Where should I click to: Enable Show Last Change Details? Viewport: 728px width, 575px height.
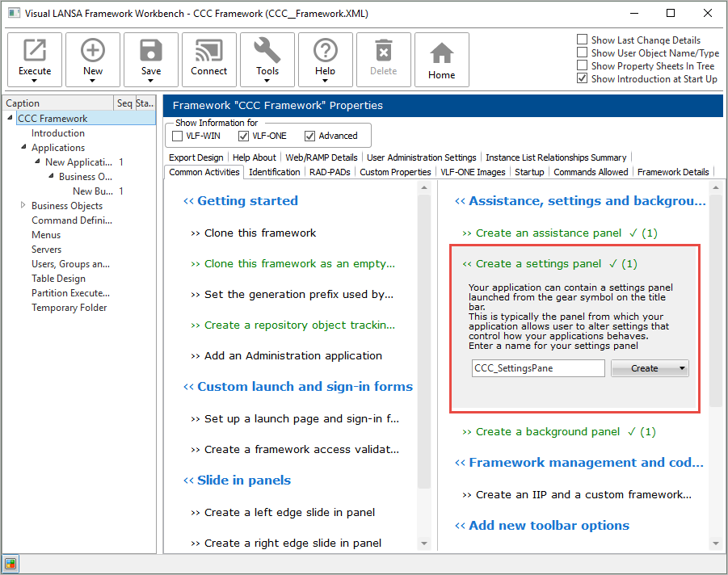coord(583,40)
